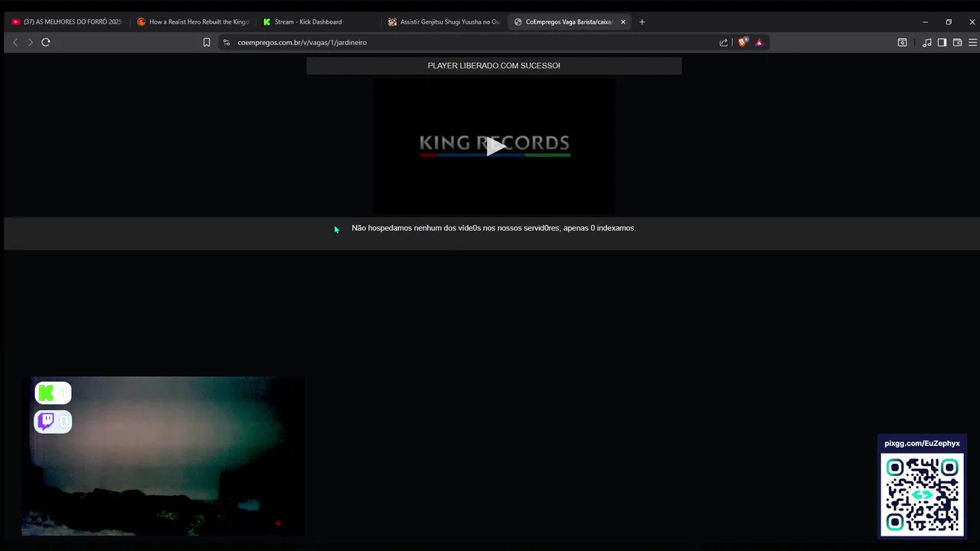Go forward to next page
Image resolution: width=980 pixels, height=551 pixels.
(31, 42)
